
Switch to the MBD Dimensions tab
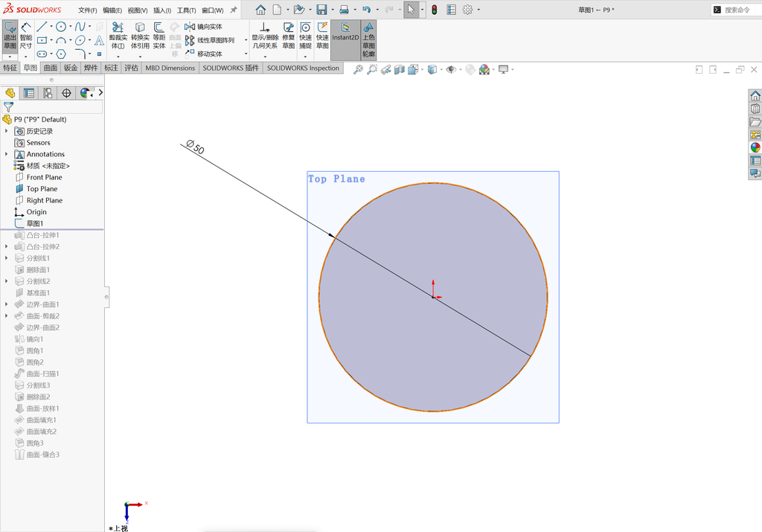pyautogui.click(x=170, y=68)
